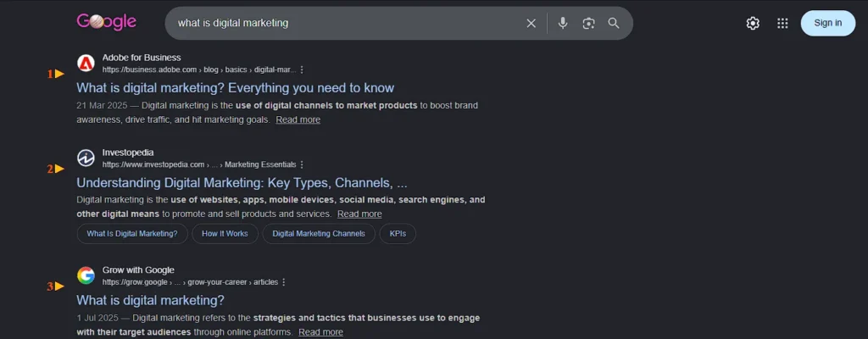Click the 'Adobe for Business' site name
This screenshot has width=868, height=339.
coord(142,58)
